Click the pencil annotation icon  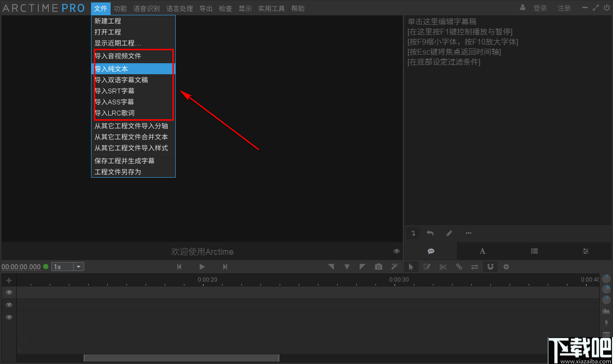[449, 233]
